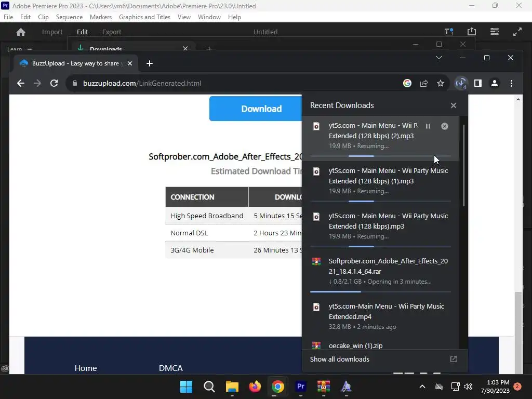The image size is (532, 399).
Task: Show hidden system tray icons
Action: click(422, 387)
